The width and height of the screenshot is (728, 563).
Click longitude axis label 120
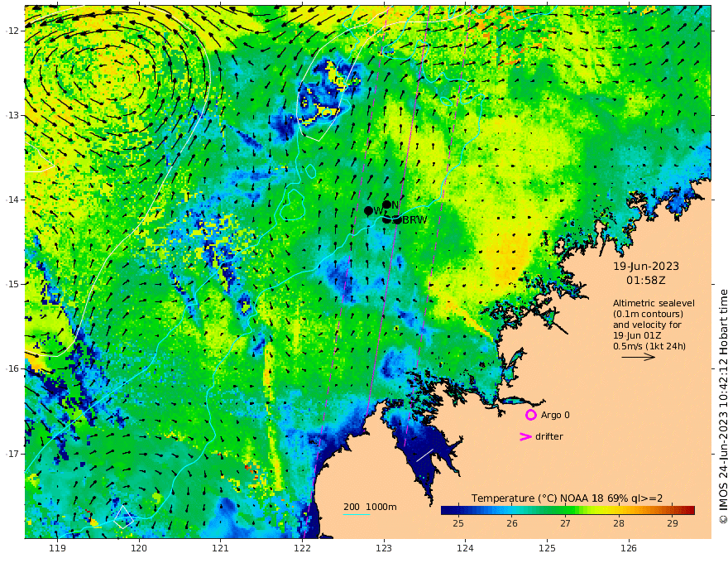pyautogui.click(x=139, y=548)
